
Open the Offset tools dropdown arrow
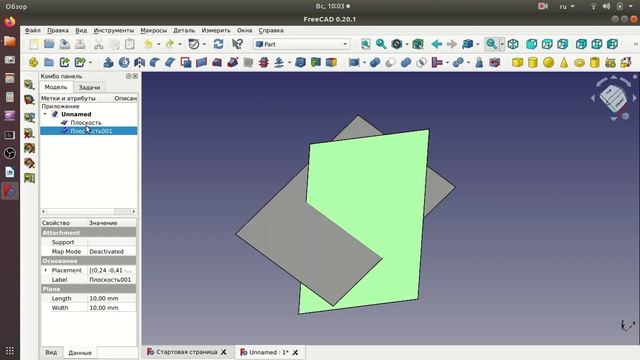click(x=289, y=62)
